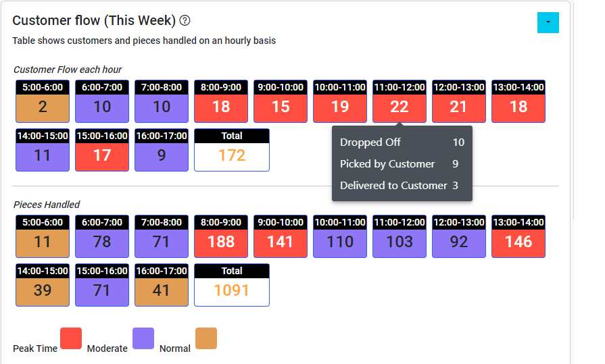Select the 10:00-11:00 customer flow tile showing 19
605x364 pixels.
(340, 102)
